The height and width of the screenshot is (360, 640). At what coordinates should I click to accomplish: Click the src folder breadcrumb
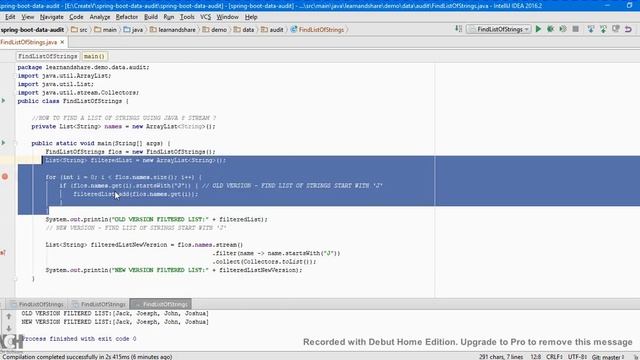[80, 29]
